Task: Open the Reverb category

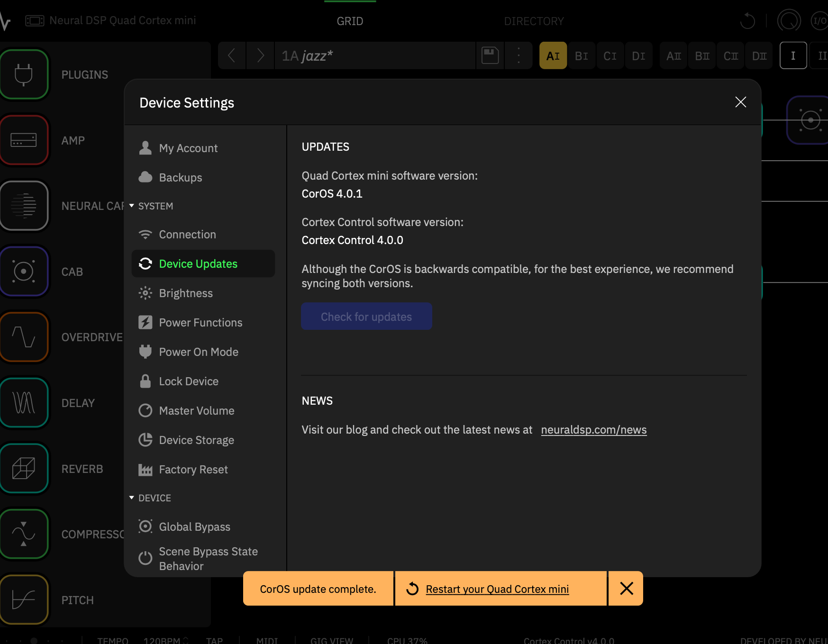Action: click(x=24, y=469)
